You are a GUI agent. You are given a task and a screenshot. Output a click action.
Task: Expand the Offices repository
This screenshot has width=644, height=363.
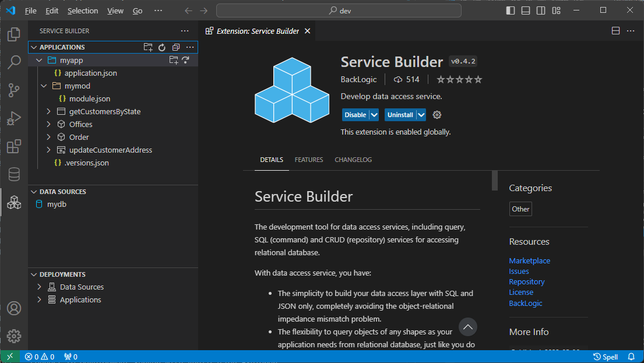[x=48, y=124]
